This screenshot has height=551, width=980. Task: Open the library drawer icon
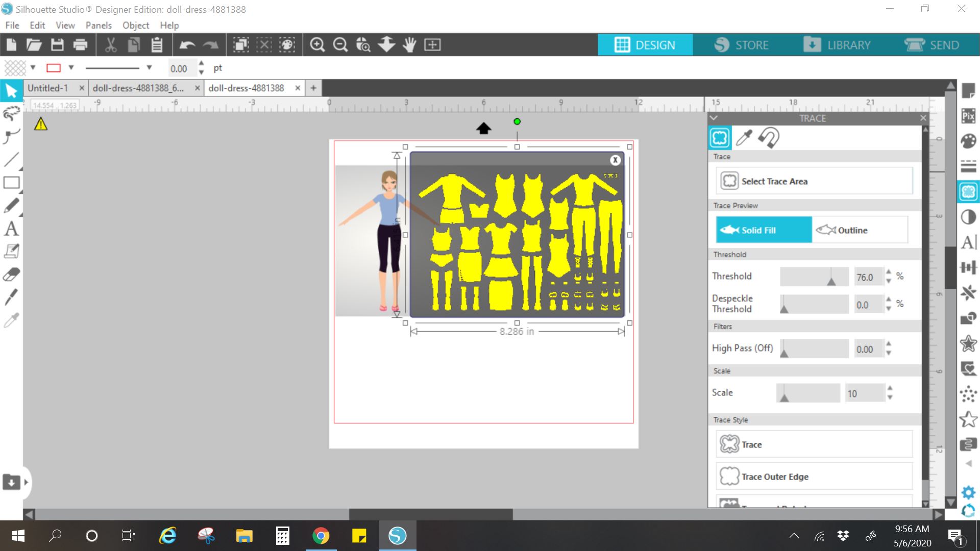(11, 482)
